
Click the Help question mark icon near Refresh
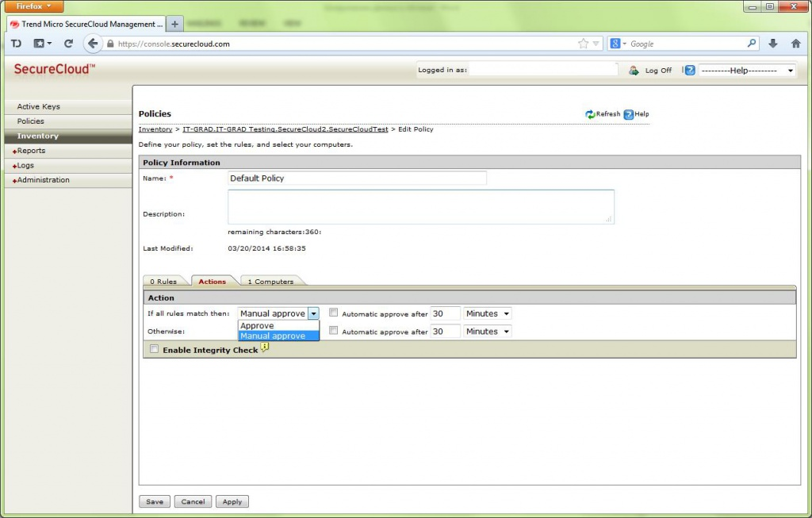pyautogui.click(x=629, y=114)
